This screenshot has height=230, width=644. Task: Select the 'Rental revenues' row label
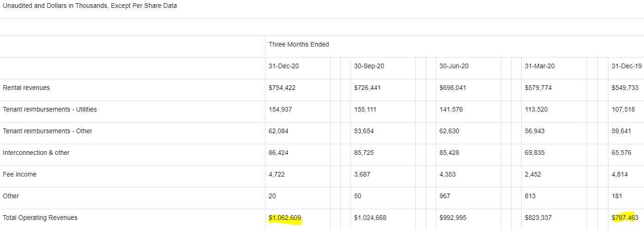[x=26, y=88]
